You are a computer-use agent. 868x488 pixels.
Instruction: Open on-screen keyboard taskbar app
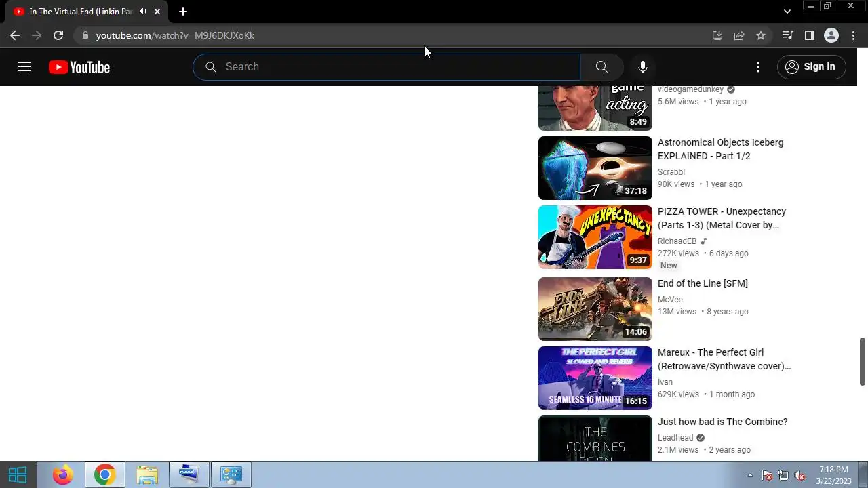tap(189, 474)
